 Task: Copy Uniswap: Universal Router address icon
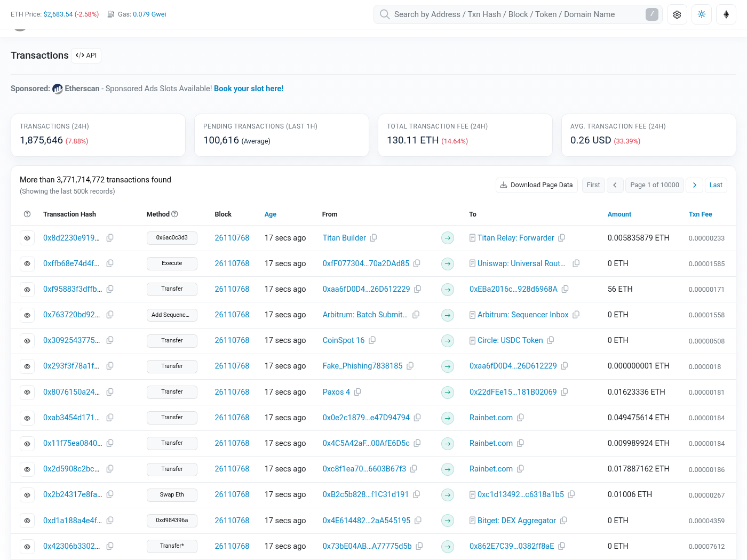pyautogui.click(x=576, y=263)
